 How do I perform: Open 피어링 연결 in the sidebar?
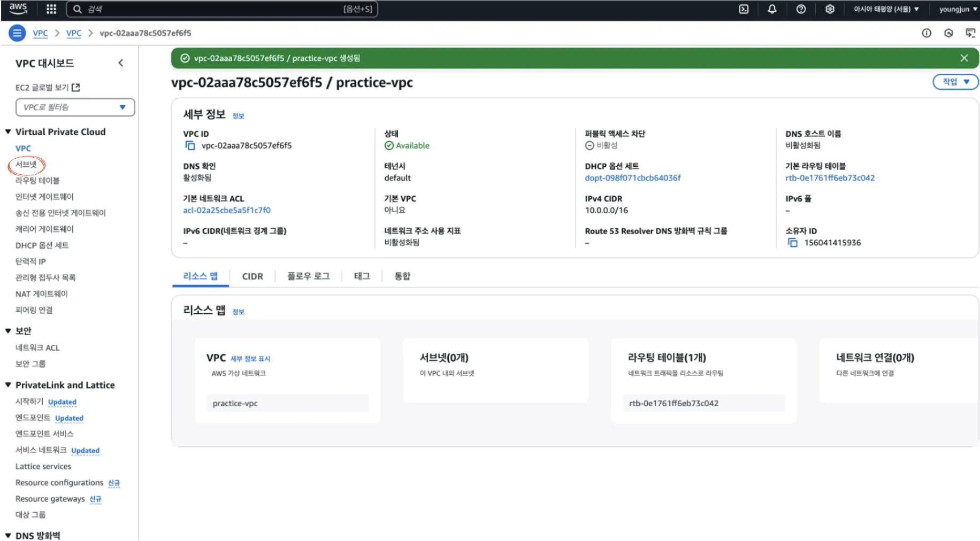(x=34, y=310)
